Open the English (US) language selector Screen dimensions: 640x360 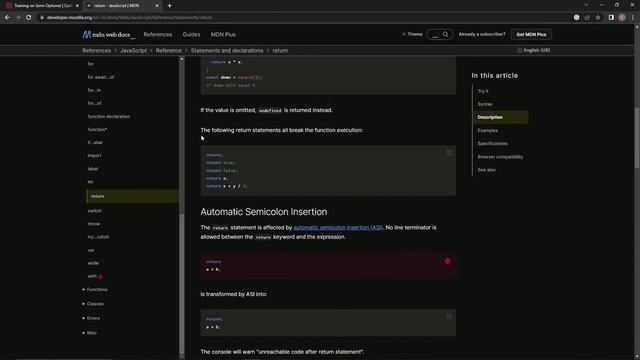tap(534, 50)
